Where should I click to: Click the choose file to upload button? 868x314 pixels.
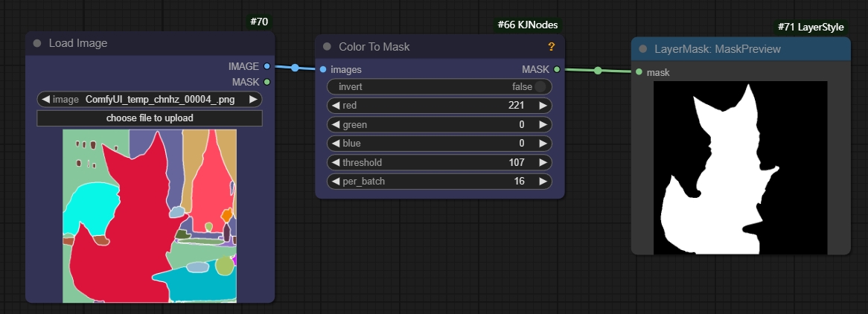coord(150,118)
